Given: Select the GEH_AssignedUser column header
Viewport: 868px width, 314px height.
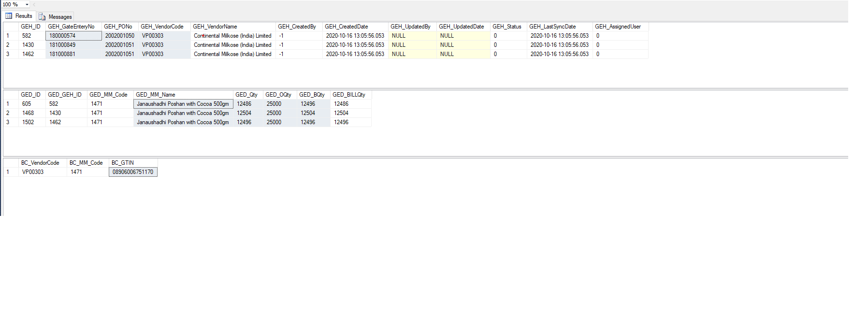Looking at the screenshot, I should tap(618, 27).
